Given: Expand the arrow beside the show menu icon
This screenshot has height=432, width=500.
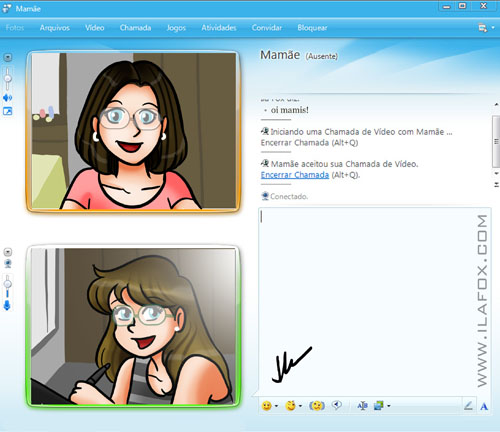Looking at the screenshot, I should pyautogui.click(x=493, y=28).
